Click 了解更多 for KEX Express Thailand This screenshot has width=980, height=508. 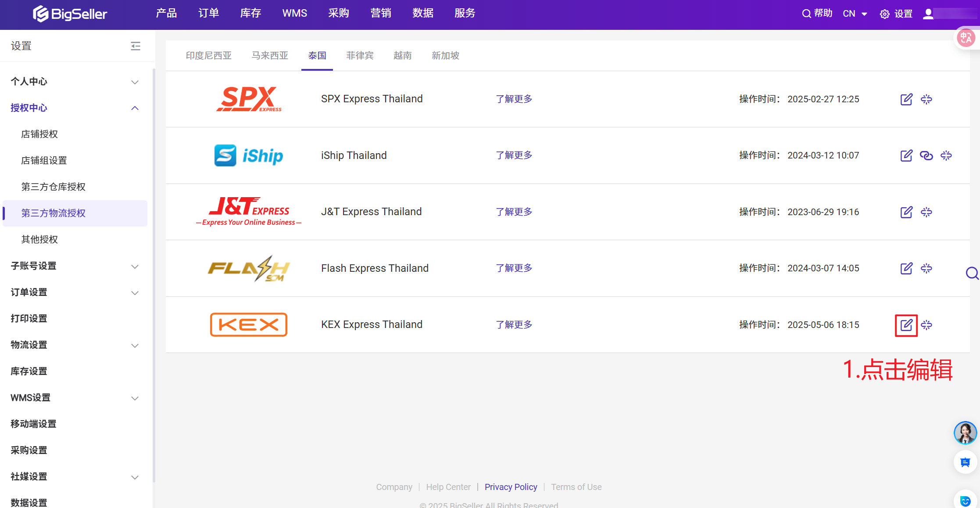pos(514,325)
